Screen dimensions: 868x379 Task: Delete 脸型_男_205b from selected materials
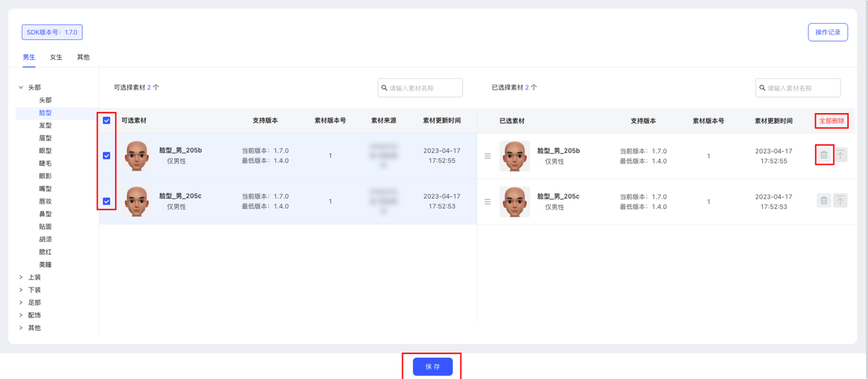pyautogui.click(x=824, y=155)
